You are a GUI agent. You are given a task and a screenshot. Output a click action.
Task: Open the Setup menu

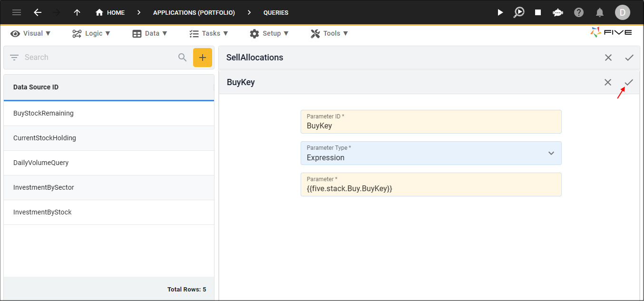click(x=269, y=33)
